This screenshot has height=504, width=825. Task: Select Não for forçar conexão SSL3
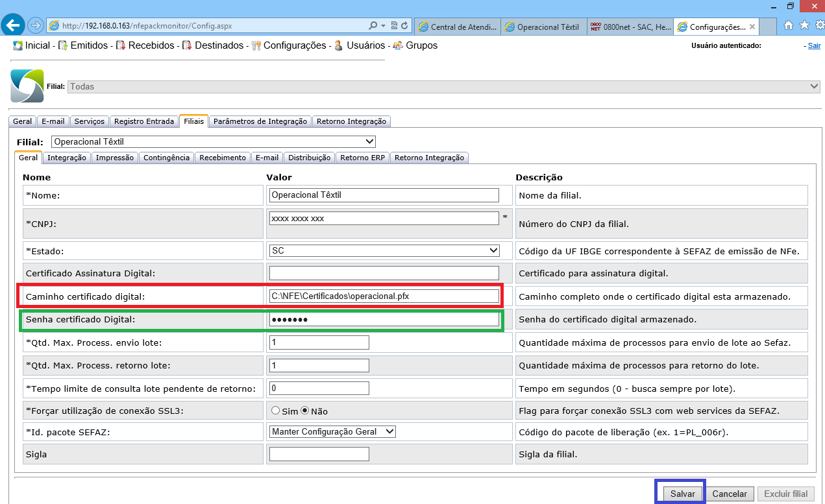pos(304,411)
